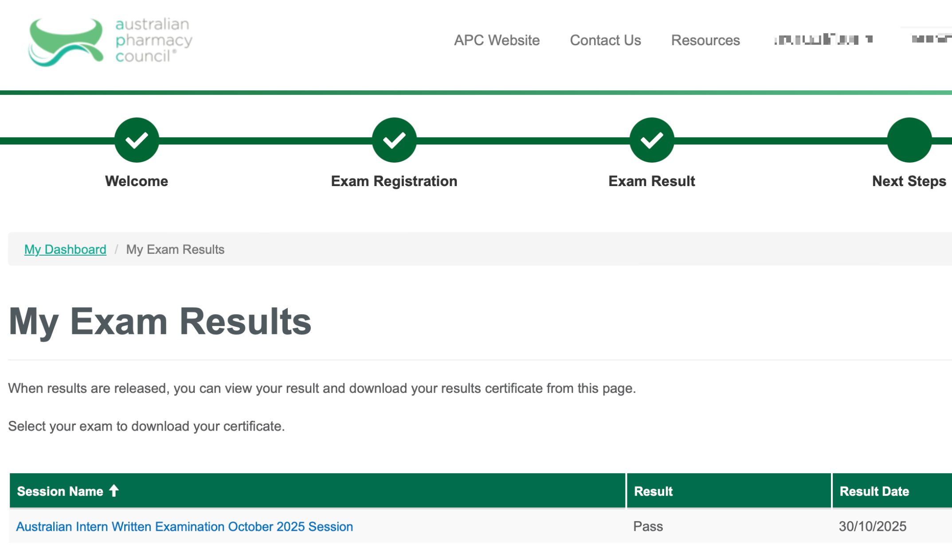Screen dimensions: 952x560
Task: Click the Exam Registration step label
Action: click(394, 181)
